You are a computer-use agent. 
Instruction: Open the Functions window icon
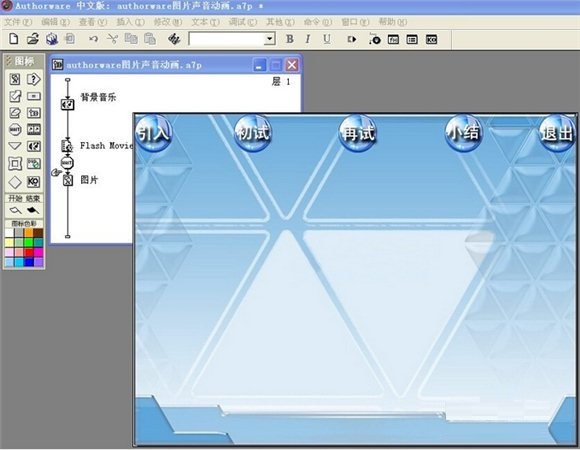click(393, 39)
